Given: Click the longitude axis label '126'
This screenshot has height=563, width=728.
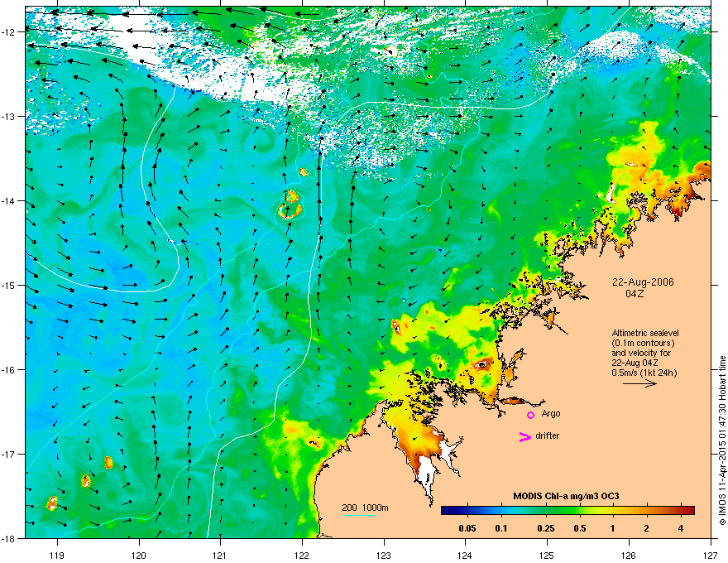Looking at the screenshot, I should click(629, 555).
